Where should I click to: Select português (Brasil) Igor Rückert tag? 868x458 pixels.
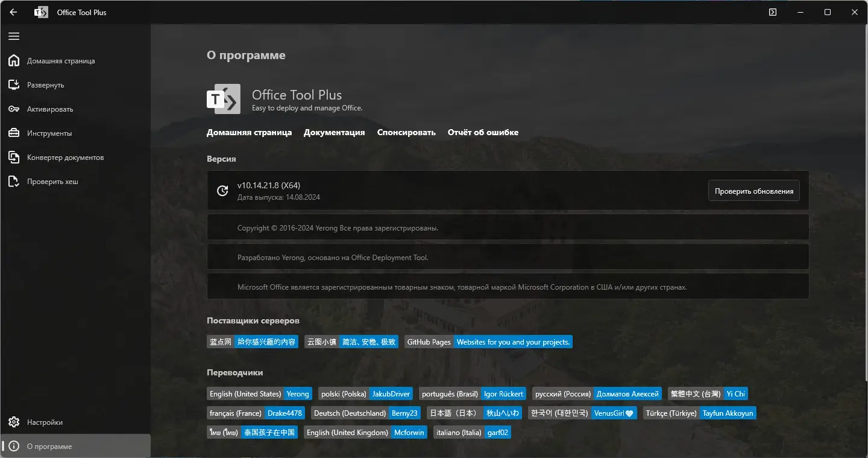(x=473, y=393)
